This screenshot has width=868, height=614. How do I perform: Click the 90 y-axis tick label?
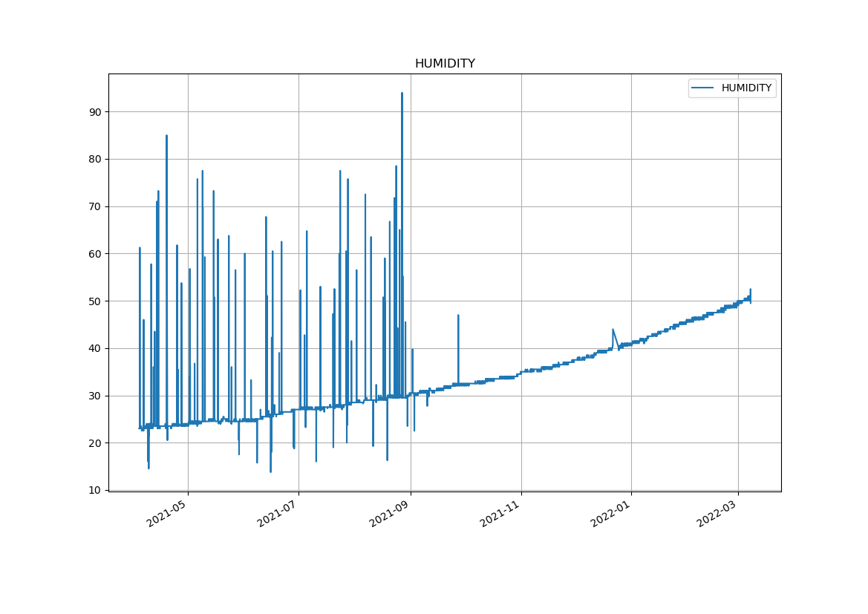95,112
